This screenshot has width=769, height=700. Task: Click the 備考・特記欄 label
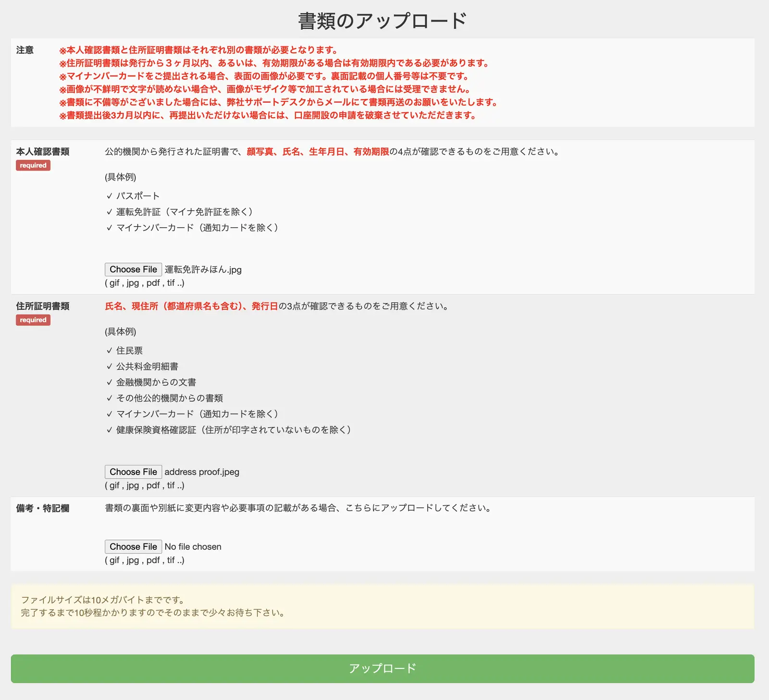click(x=43, y=508)
